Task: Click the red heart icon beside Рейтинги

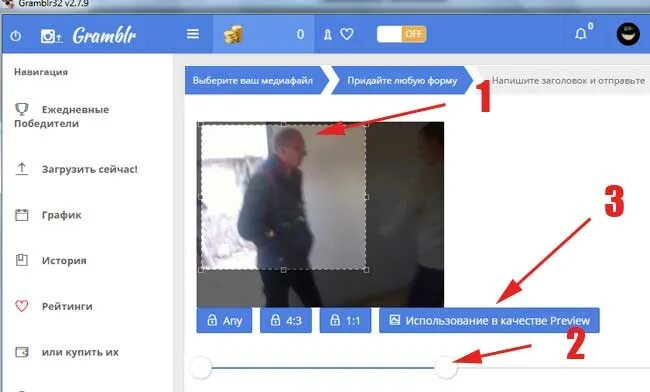Action: (x=22, y=306)
